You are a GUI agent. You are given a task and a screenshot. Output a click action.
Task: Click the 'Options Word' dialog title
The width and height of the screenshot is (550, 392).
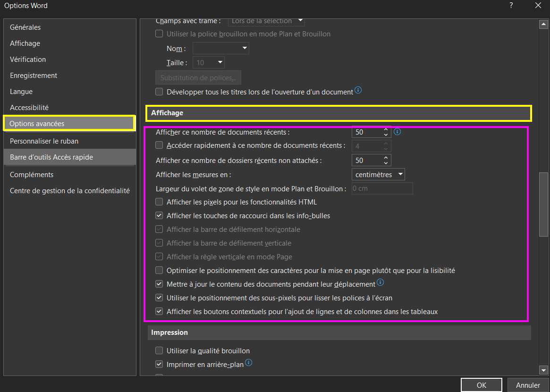[x=26, y=6]
